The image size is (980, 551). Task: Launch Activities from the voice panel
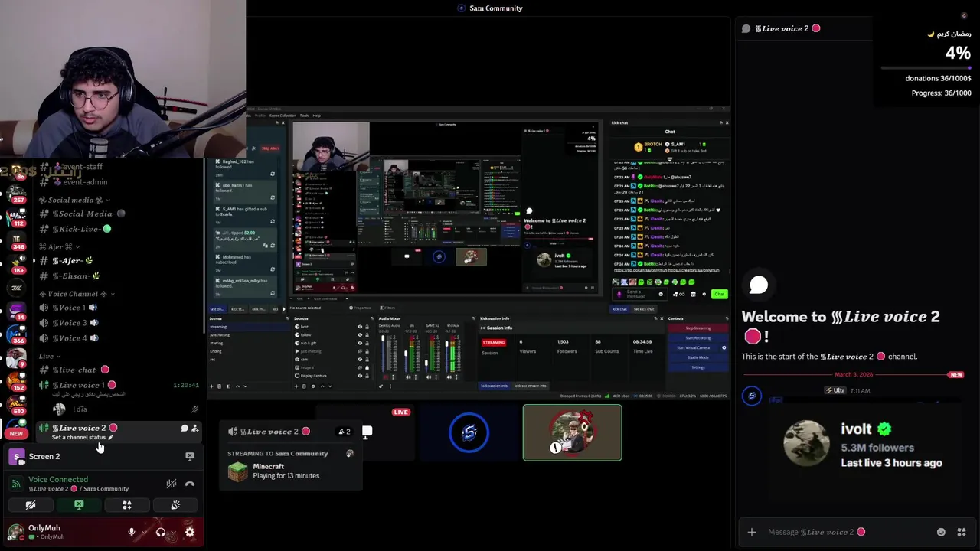tap(127, 505)
